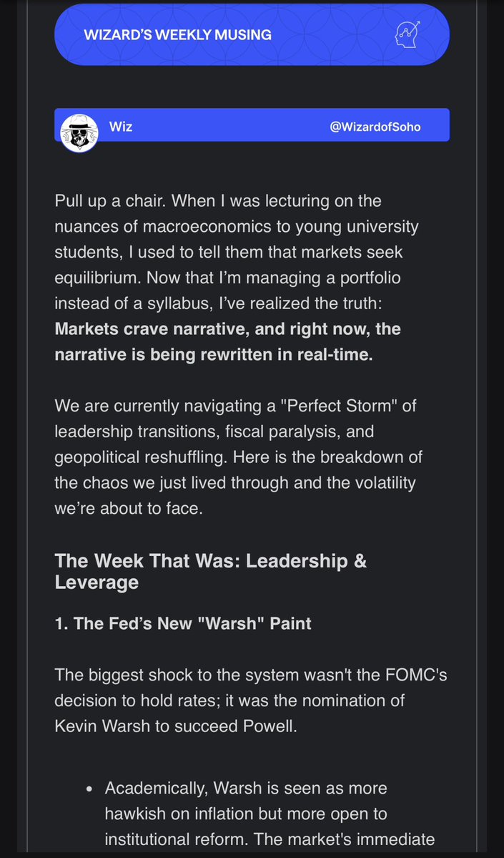
Task: Click the "Academically, Warsh is seen" bullet text
Action: click(x=236, y=788)
